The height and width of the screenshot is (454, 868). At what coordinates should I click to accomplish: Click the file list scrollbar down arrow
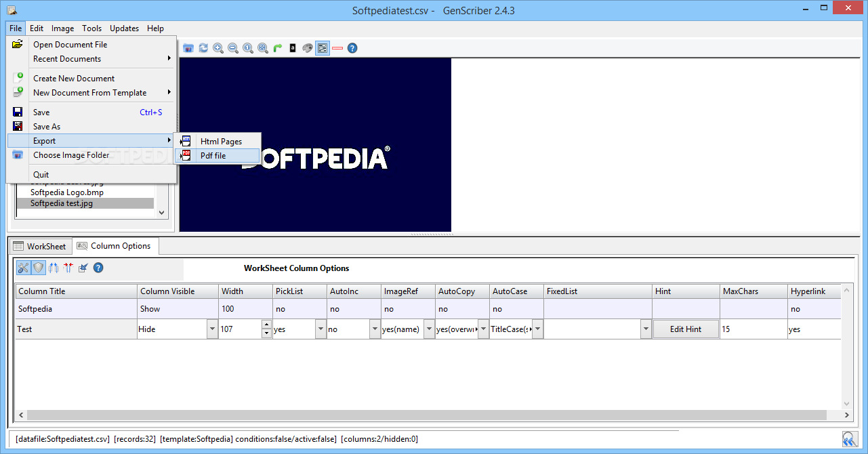pos(161,212)
